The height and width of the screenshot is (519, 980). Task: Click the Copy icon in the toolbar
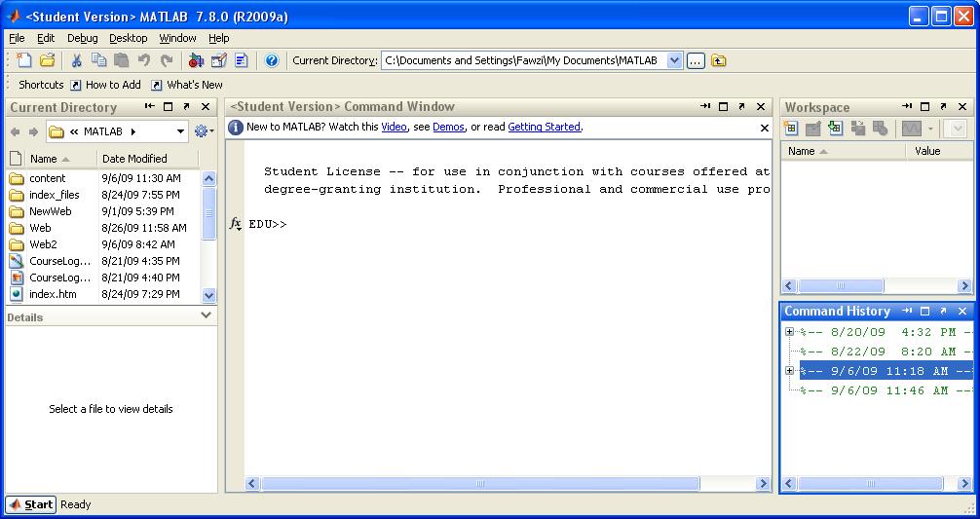click(98, 60)
